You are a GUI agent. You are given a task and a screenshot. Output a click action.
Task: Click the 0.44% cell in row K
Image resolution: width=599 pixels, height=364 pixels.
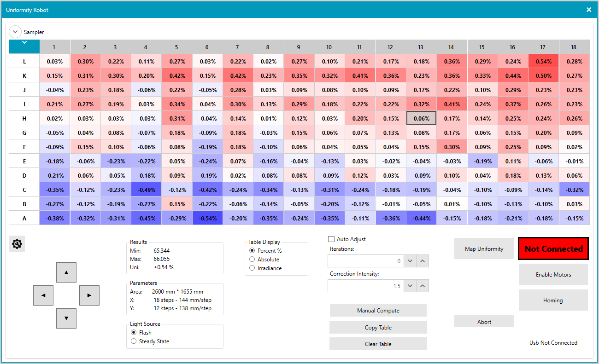pyautogui.click(x=513, y=75)
